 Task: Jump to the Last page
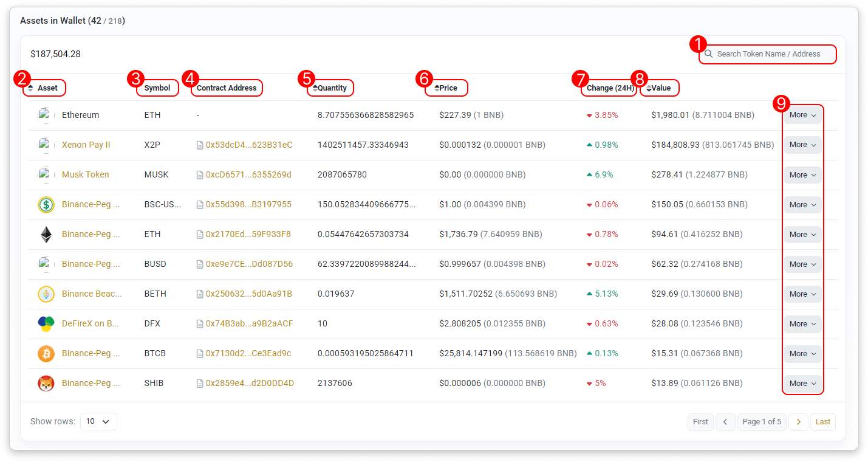click(823, 422)
